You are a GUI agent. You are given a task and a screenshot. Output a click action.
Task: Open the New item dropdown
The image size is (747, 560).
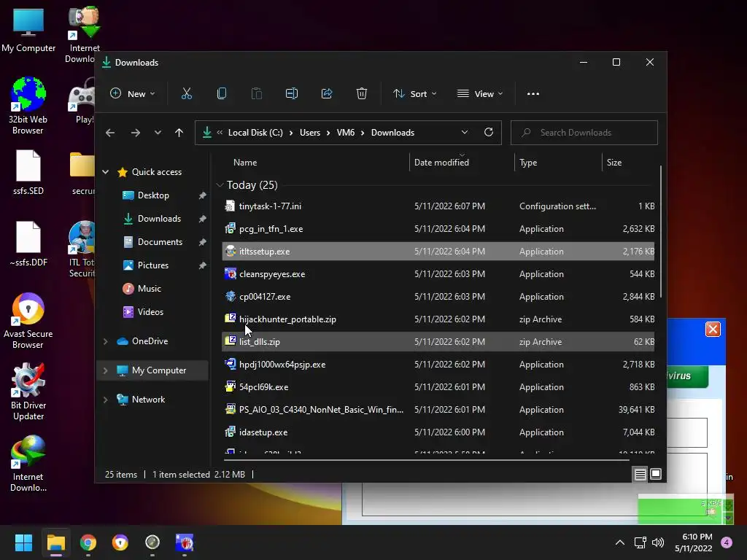point(133,94)
